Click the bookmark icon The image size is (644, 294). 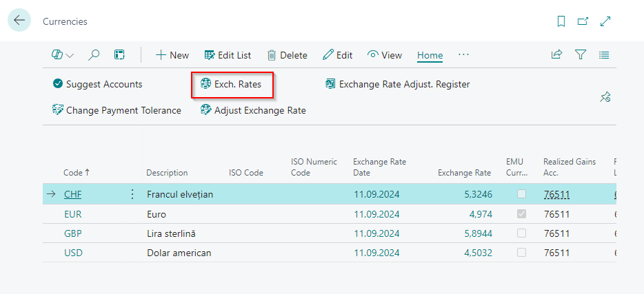click(x=561, y=21)
